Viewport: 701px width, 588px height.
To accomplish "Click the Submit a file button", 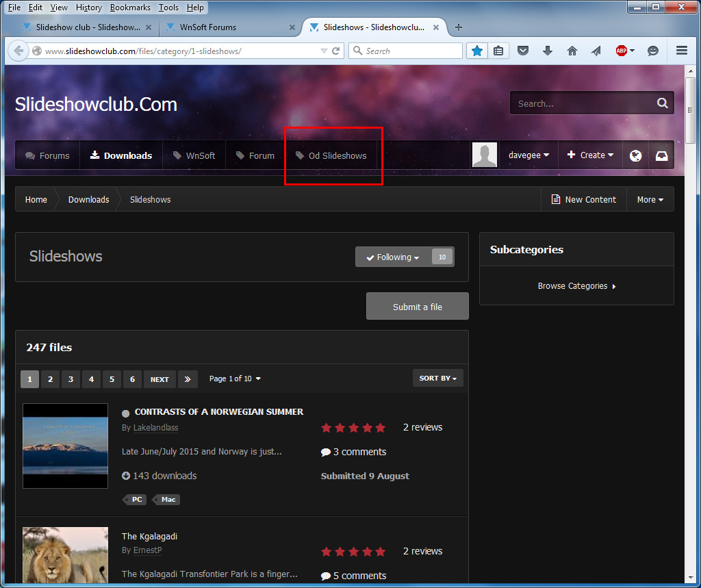I will click(417, 307).
